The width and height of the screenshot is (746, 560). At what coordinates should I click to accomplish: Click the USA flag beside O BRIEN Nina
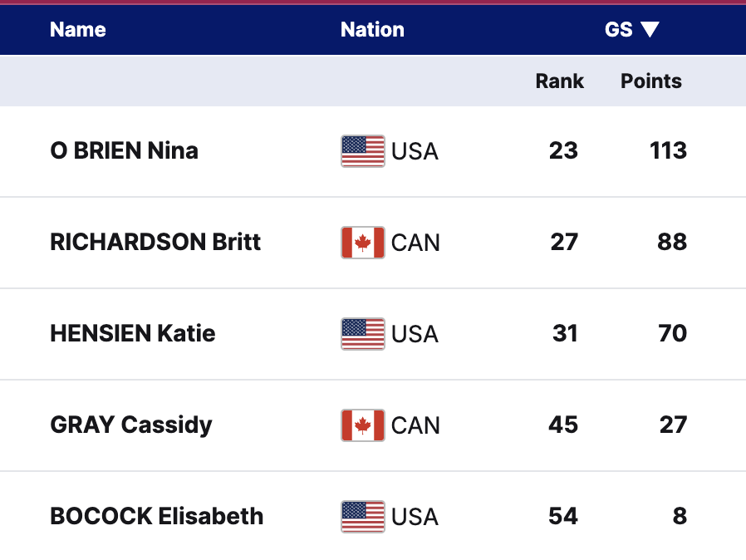(362, 151)
